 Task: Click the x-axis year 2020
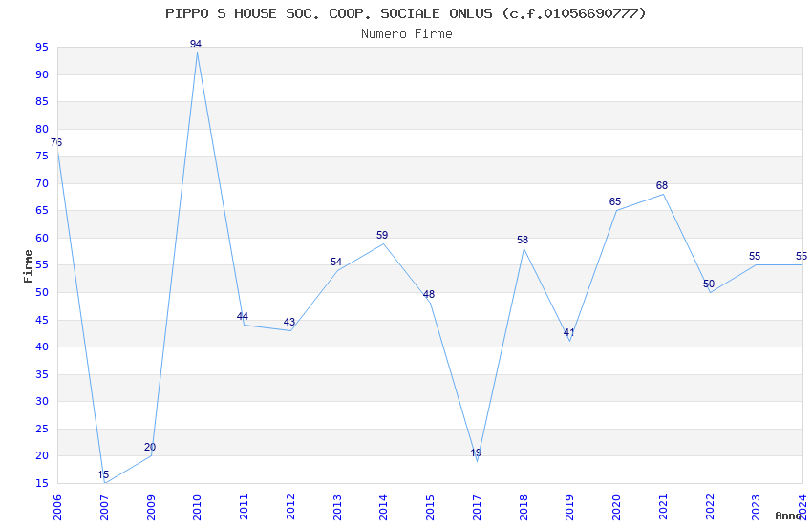[x=617, y=508]
